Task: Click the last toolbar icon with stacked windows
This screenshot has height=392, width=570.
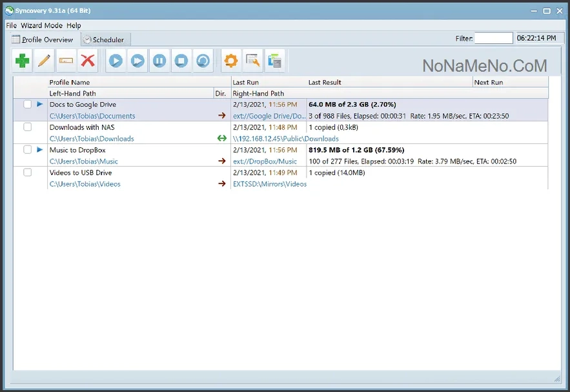Action: (x=275, y=61)
